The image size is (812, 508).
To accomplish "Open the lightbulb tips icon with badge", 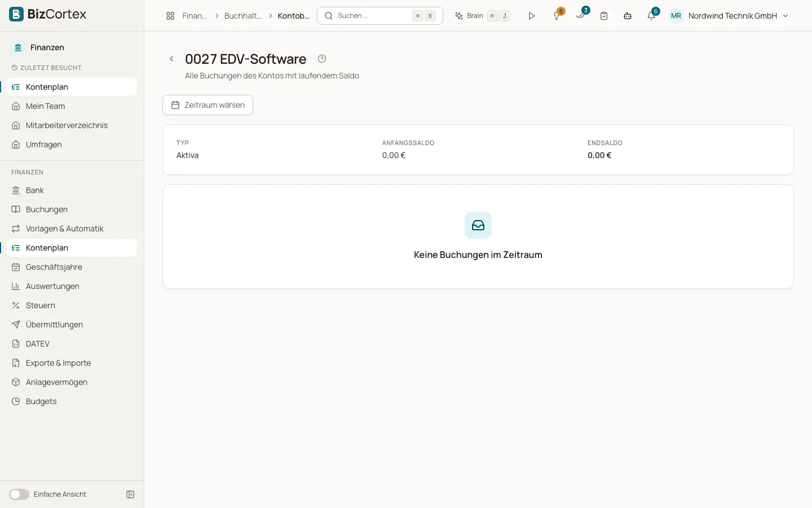I will [x=557, y=15].
